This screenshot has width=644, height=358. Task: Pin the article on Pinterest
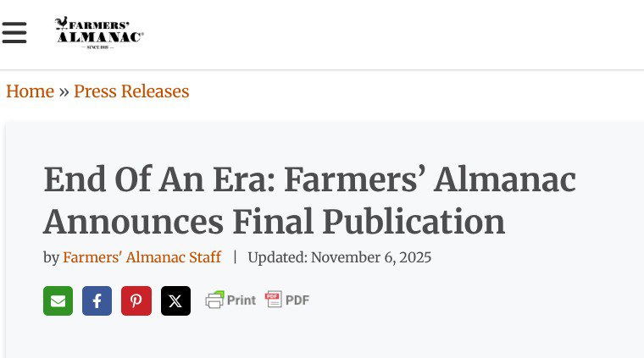click(x=136, y=300)
